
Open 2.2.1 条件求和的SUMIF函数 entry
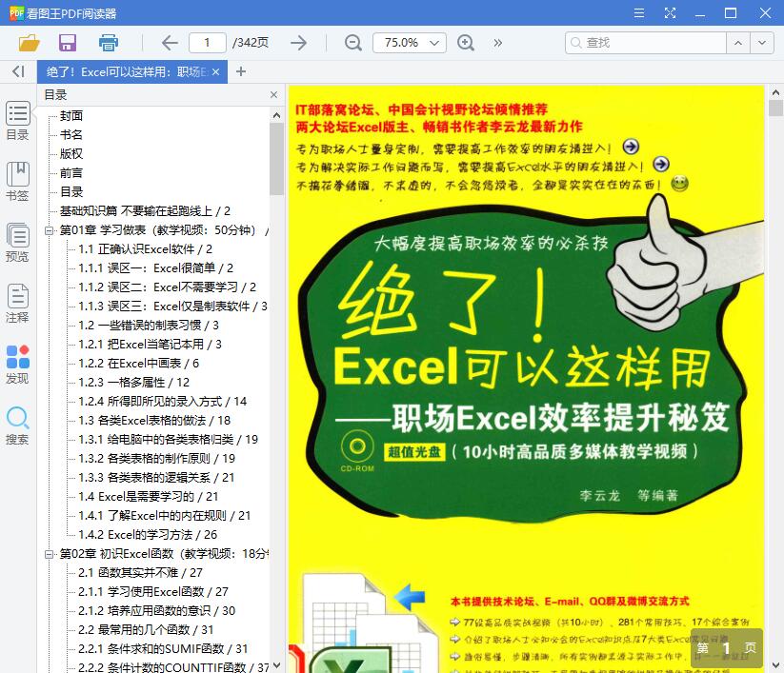coord(163,649)
